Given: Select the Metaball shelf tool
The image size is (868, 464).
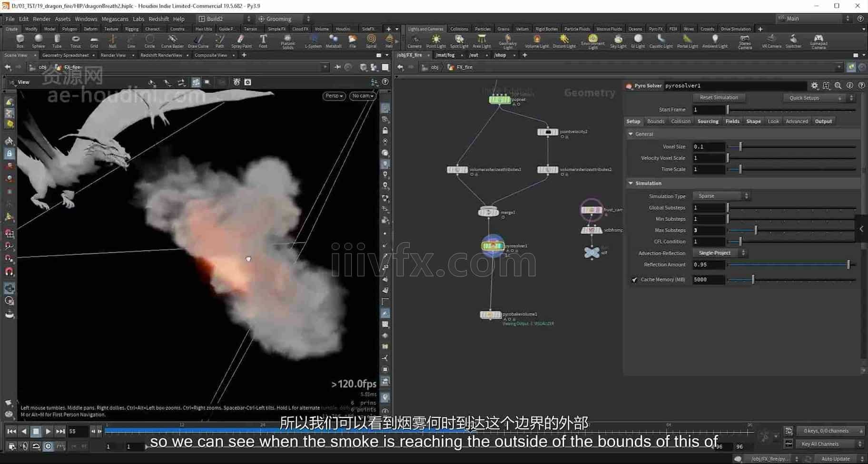Looking at the screenshot, I should point(334,41).
